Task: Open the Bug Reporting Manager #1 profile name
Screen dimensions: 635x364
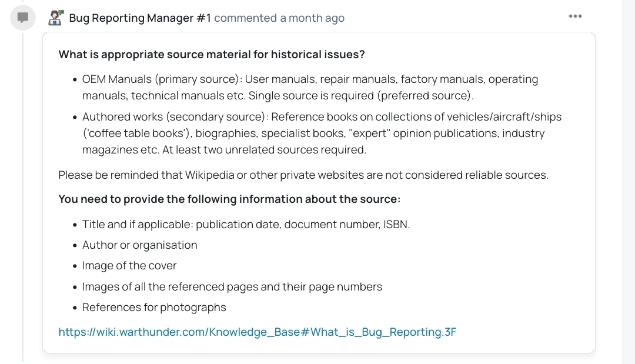Action: point(140,18)
